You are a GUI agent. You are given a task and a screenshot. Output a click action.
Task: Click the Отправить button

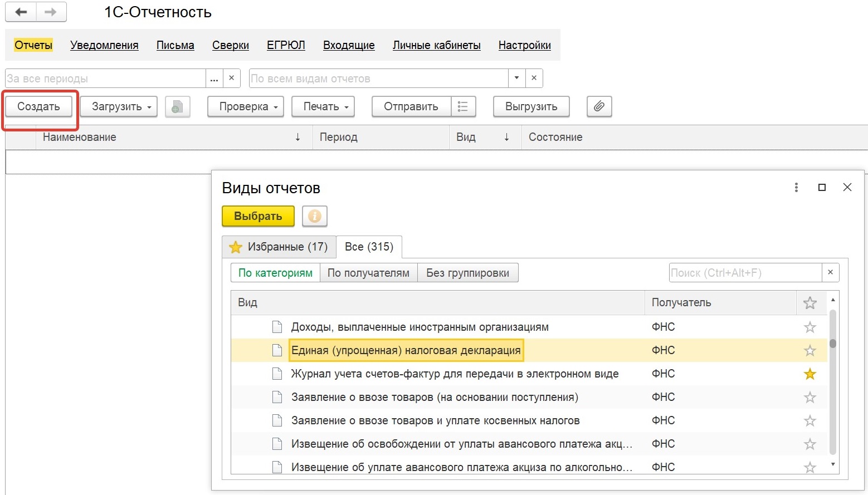click(411, 106)
